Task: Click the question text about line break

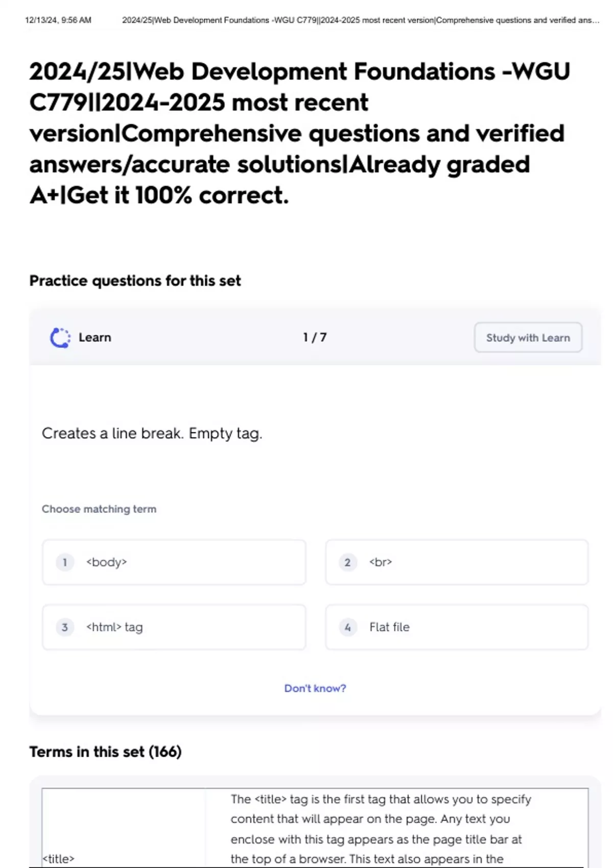Action: [152, 433]
